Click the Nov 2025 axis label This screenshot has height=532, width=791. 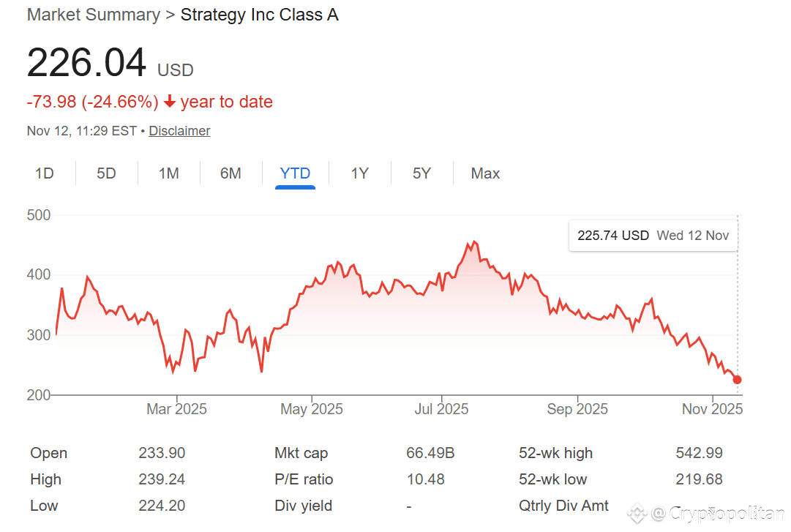pyautogui.click(x=712, y=409)
